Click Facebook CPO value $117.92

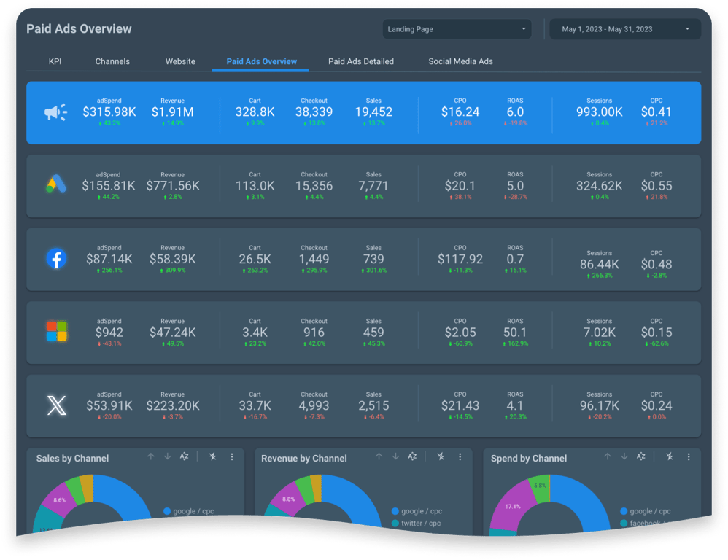tap(460, 259)
